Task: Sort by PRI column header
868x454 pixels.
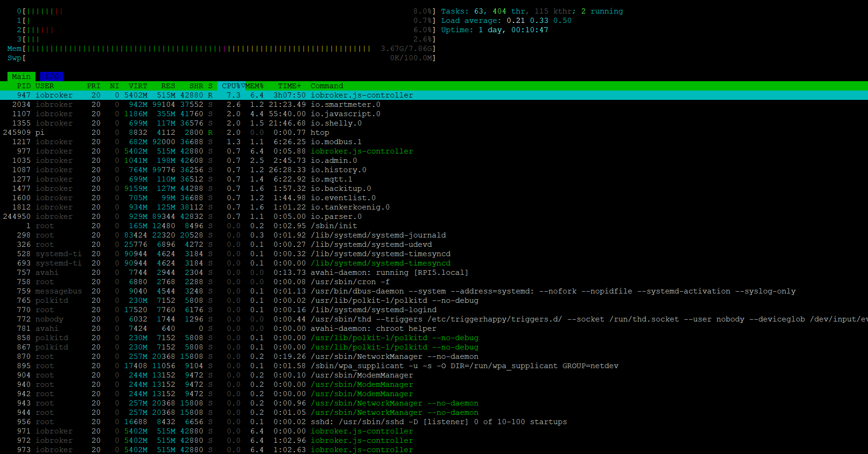Action: (x=94, y=86)
